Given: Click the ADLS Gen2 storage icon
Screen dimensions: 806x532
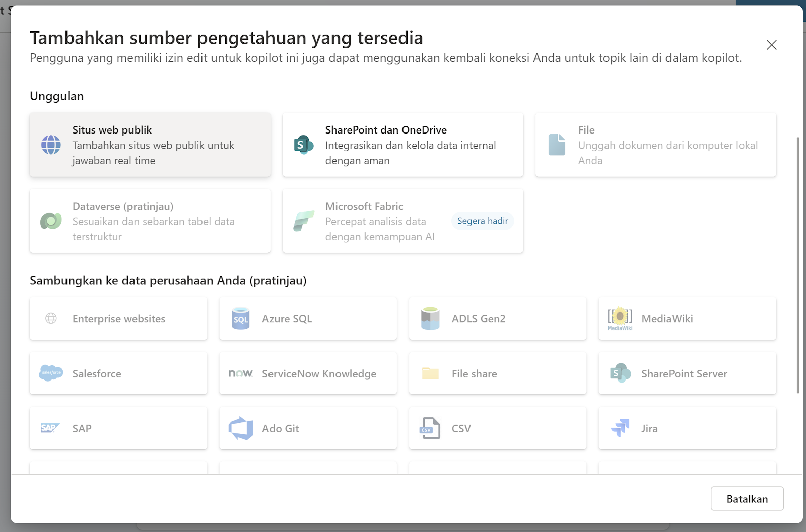Looking at the screenshot, I should tap(430, 318).
